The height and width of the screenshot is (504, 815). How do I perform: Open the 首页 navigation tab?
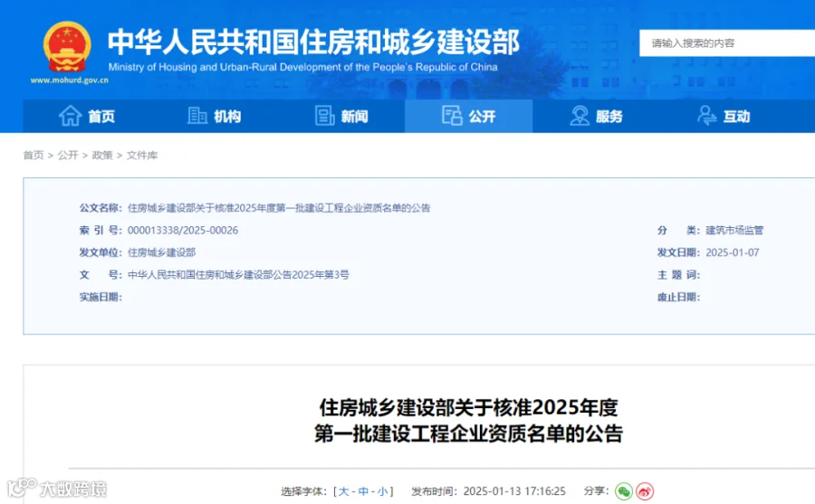point(86,116)
